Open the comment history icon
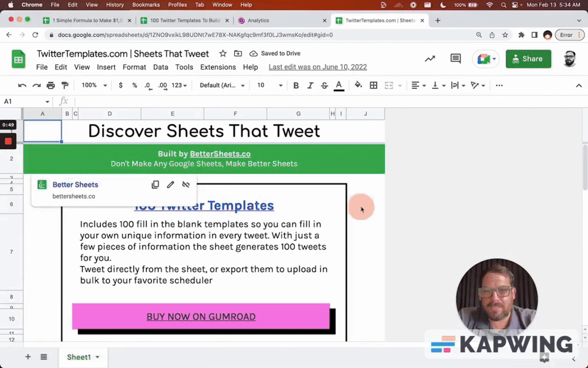This screenshot has width=588, height=368. pos(456,59)
